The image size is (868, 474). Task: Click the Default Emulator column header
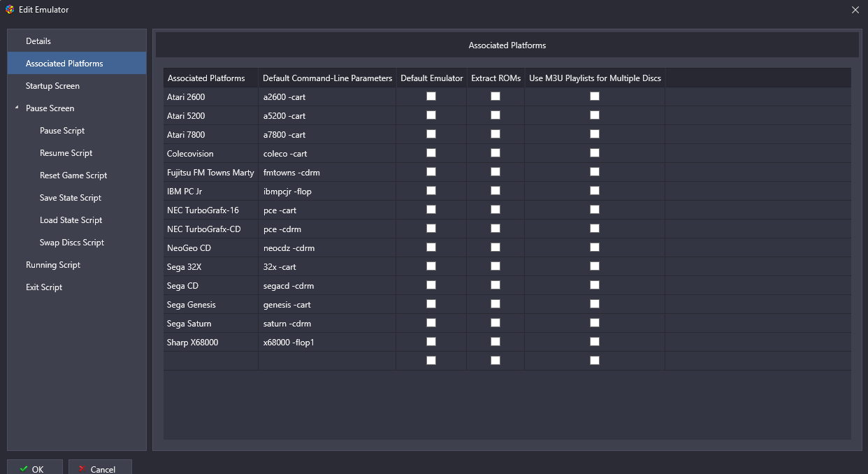(431, 78)
